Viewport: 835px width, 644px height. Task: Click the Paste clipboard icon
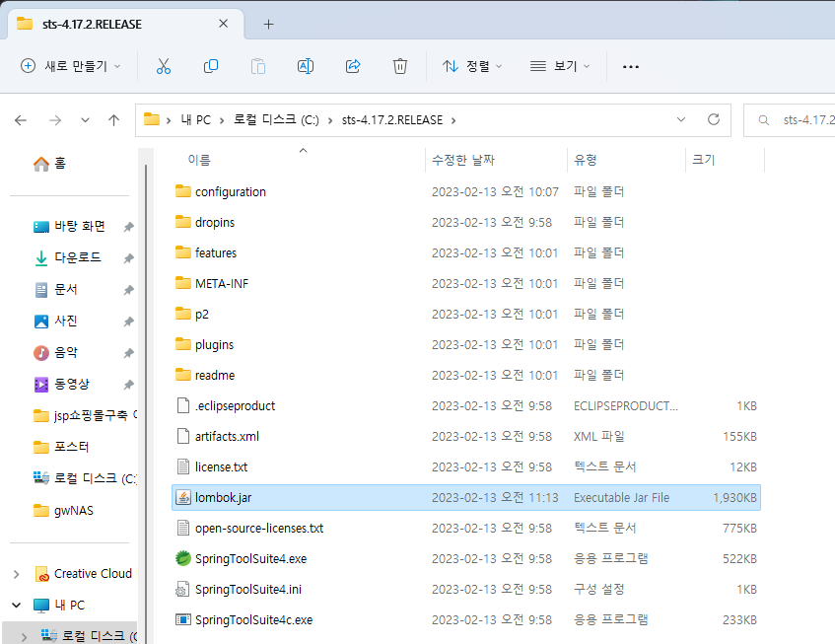tap(258, 66)
